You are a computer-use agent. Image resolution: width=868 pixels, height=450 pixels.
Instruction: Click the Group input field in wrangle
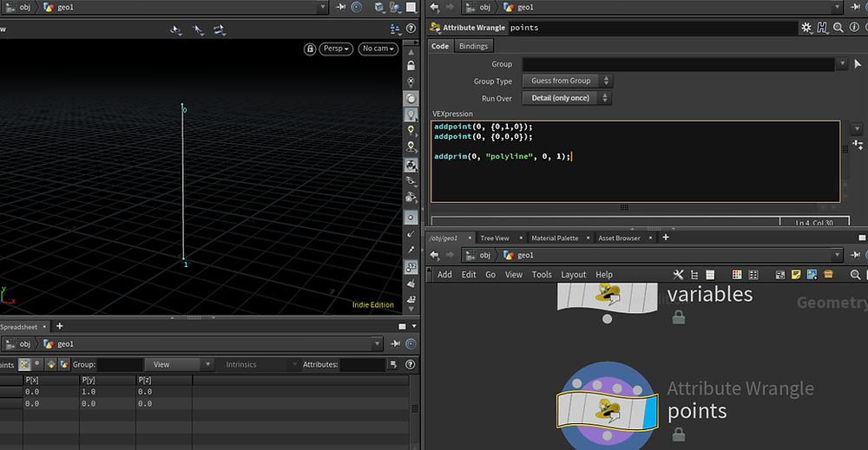tap(678, 64)
